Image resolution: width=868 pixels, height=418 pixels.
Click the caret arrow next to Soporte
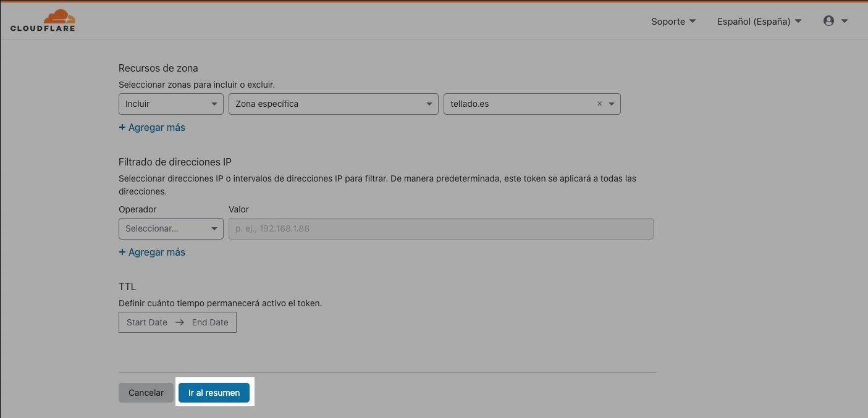(x=693, y=21)
